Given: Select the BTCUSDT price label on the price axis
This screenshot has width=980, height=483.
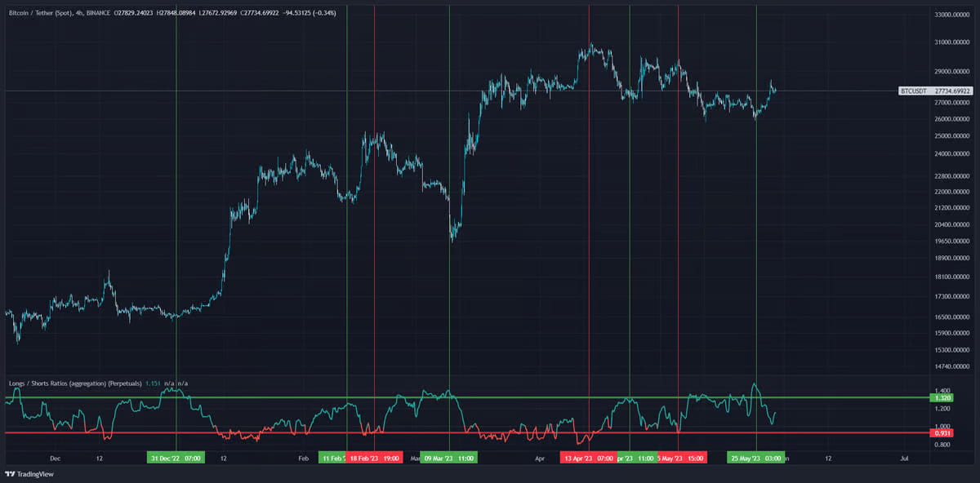Looking at the screenshot, I should pos(935,91).
